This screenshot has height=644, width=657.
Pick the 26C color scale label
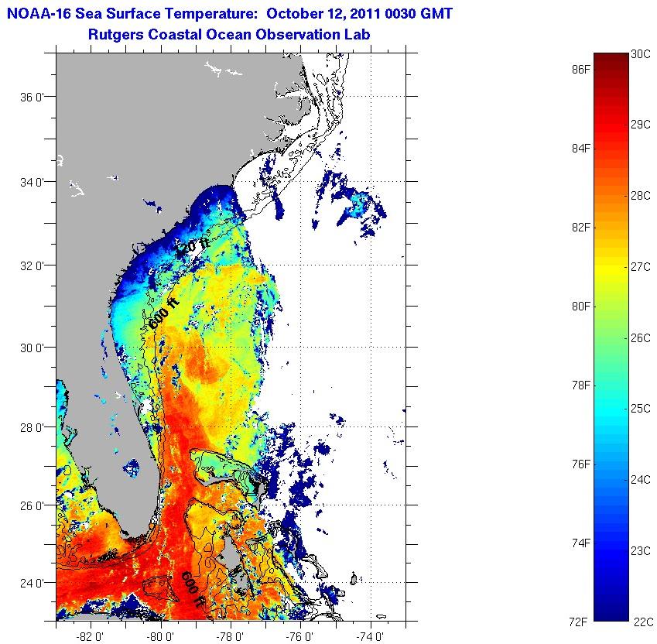(x=641, y=337)
